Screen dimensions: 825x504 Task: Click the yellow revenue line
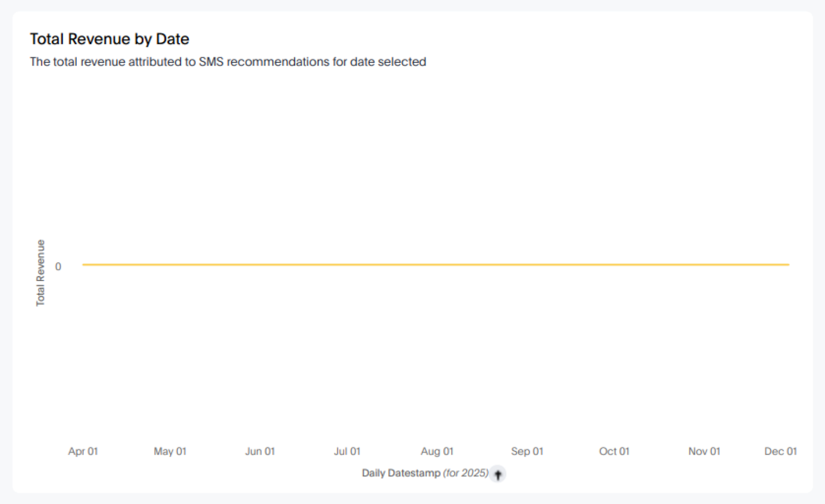(436, 265)
